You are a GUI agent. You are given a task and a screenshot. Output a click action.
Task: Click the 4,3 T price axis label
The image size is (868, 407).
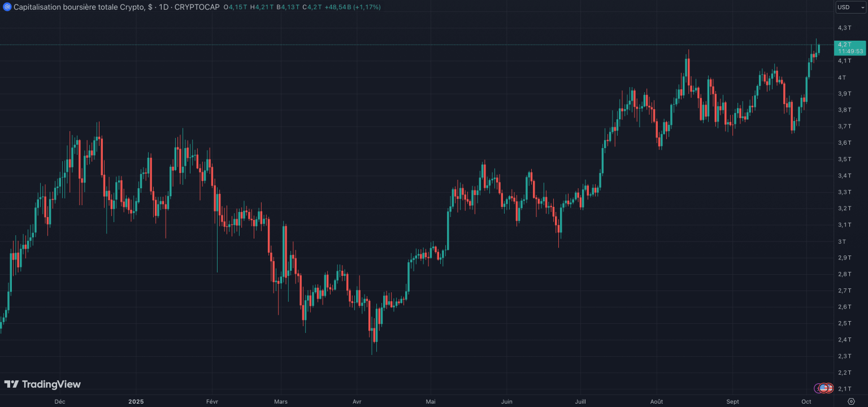[x=845, y=28]
